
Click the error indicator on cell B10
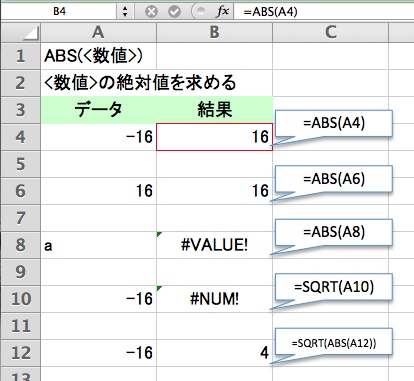pyautogui.click(x=159, y=288)
